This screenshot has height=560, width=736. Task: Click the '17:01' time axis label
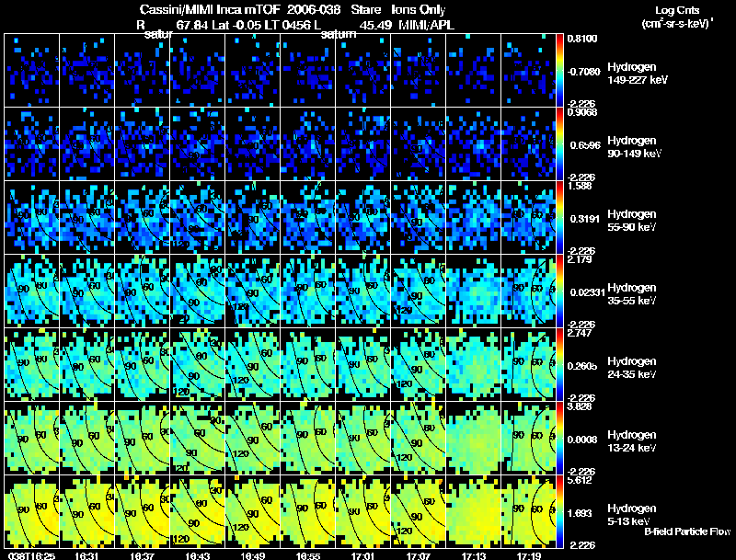coord(362,555)
